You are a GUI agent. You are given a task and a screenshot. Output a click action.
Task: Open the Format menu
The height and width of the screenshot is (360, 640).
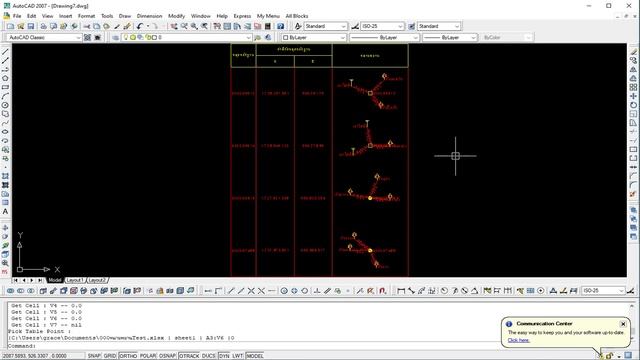pos(86,16)
